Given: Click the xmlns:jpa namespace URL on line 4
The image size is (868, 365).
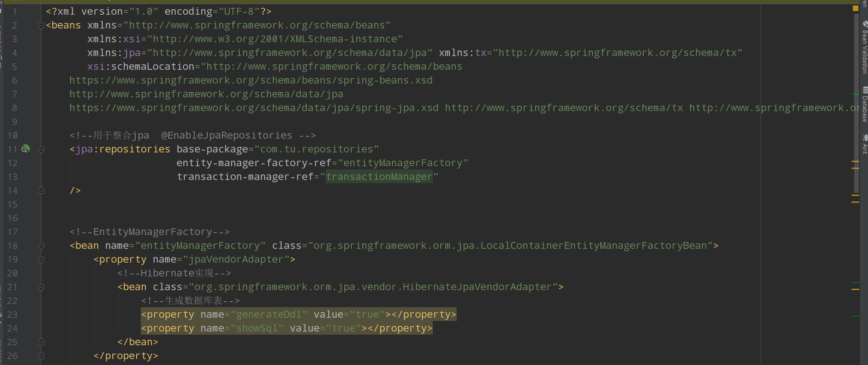Looking at the screenshot, I should point(290,53).
